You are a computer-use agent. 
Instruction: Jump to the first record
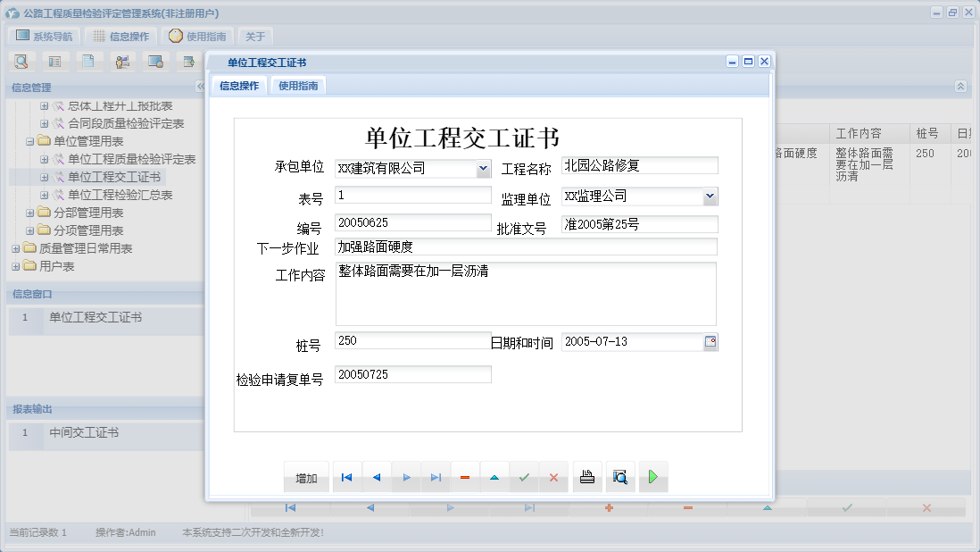point(346,476)
